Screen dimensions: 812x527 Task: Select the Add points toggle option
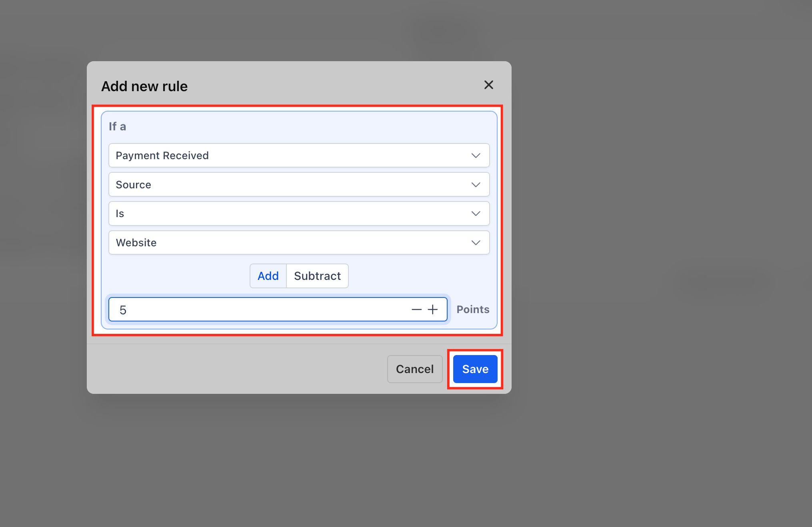(268, 276)
